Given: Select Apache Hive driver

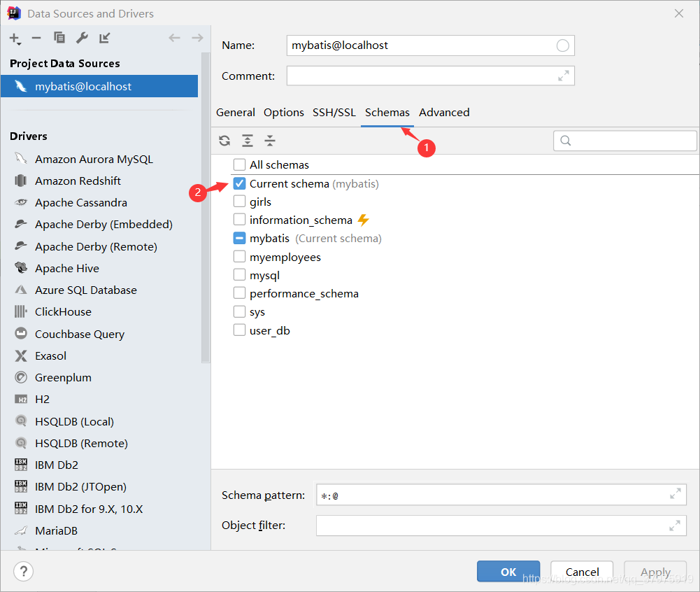Looking at the screenshot, I should (67, 268).
